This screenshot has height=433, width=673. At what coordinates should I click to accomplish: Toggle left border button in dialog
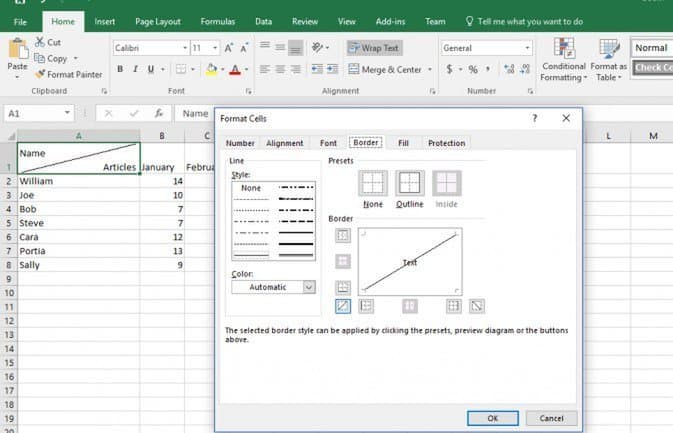(366, 306)
